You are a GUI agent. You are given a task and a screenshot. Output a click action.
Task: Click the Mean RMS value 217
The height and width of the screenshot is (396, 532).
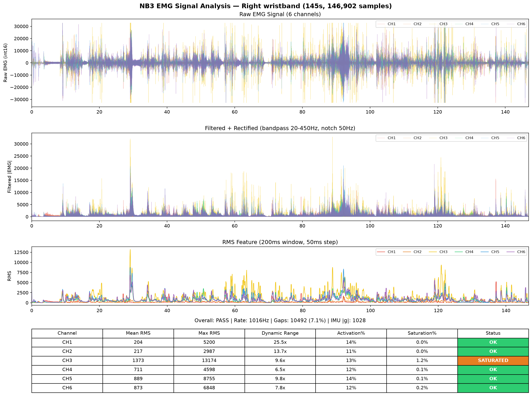(x=138, y=351)
